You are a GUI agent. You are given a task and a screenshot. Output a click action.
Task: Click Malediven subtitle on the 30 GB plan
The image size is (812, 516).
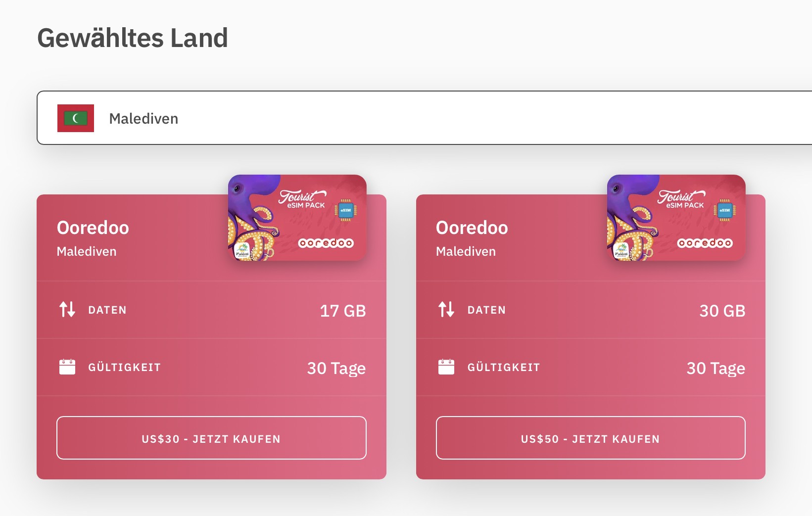[466, 251]
